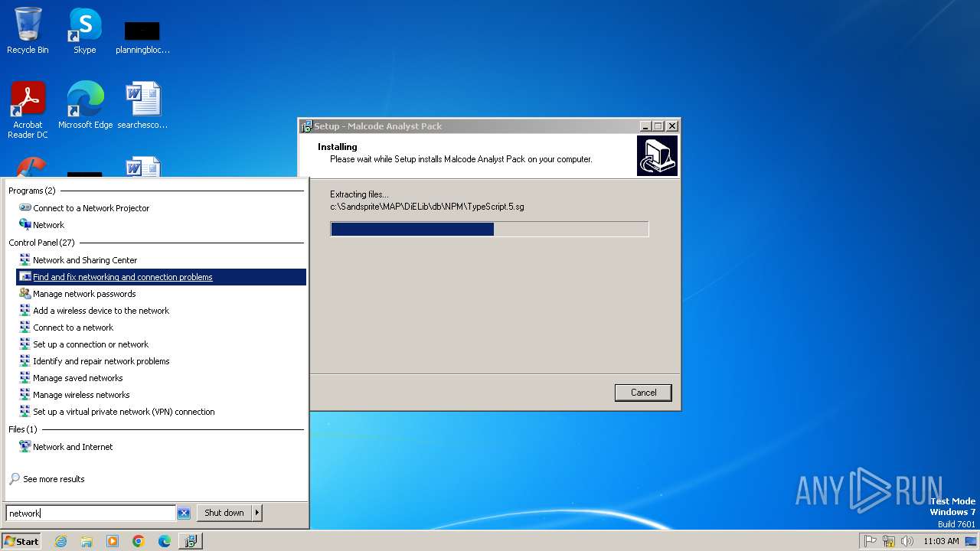Open Microsoft Edge from the taskbar
Viewport: 980px width, 551px height.
[x=165, y=541]
